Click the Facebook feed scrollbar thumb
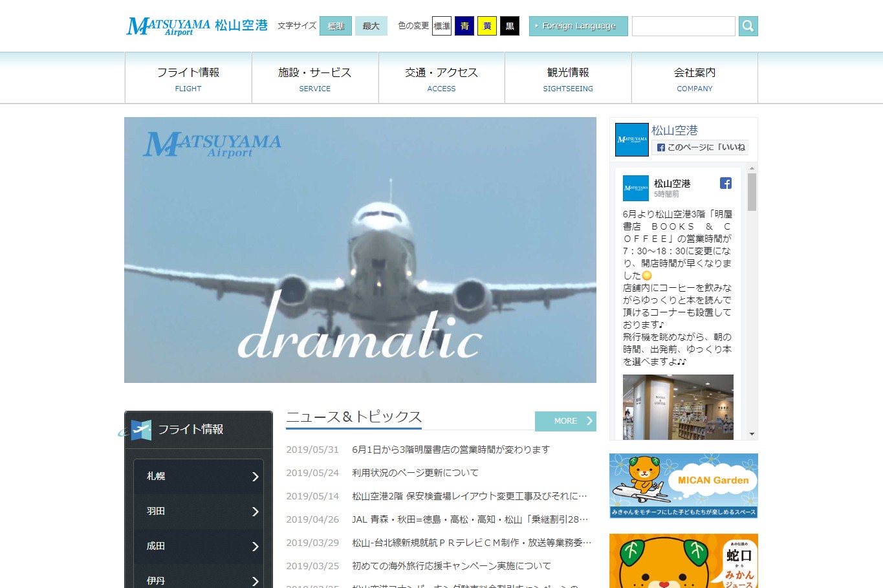Screen dimensions: 883x588 [x=752, y=192]
